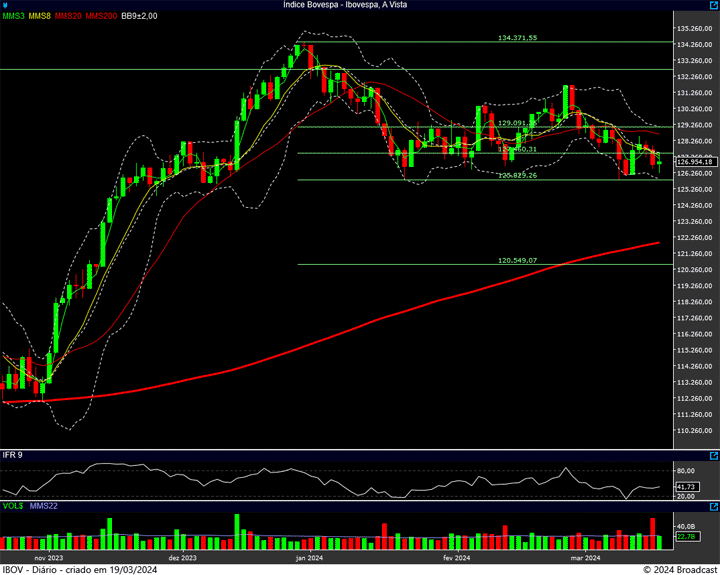Click the chart window icon in title bar
The height and width of the screenshot is (575, 720).
click(6, 5)
